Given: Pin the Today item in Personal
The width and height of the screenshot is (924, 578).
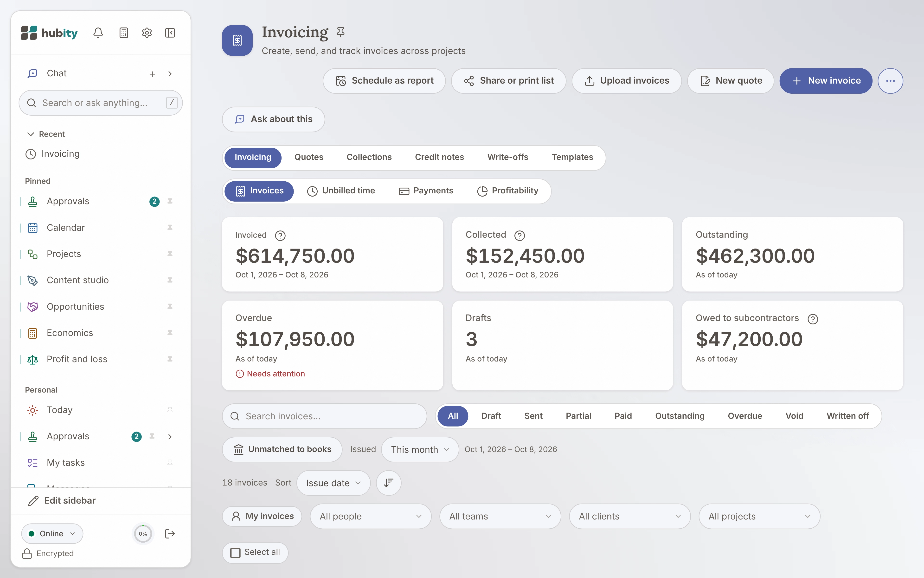Looking at the screenshot, I should 170,410.
